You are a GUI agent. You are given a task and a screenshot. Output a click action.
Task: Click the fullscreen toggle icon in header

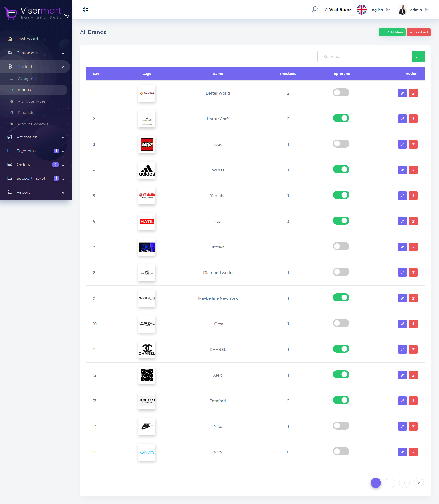click(x=85, y=10)
